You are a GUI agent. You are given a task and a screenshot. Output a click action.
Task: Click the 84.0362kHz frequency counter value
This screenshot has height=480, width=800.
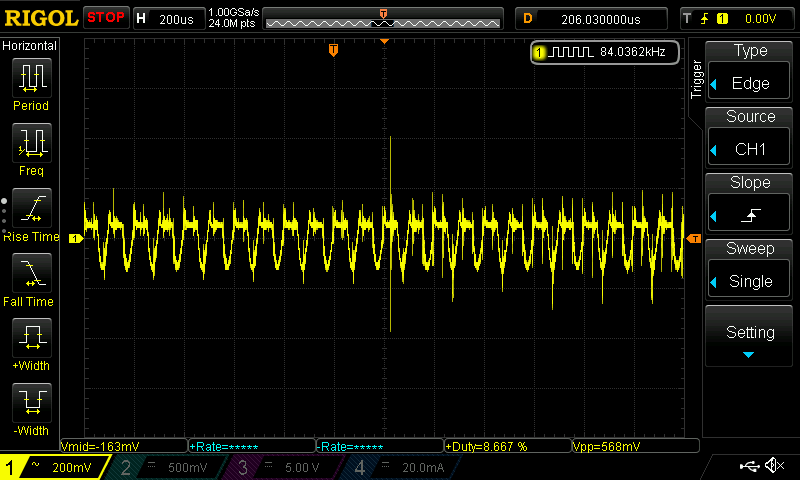tap(633, 52)
